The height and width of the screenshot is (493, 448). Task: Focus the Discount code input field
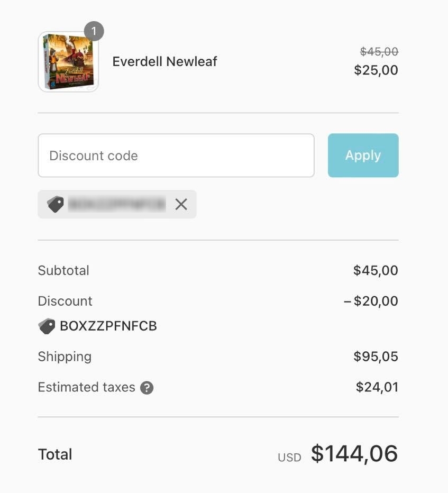pyautogui.click(x=176, y=156)
